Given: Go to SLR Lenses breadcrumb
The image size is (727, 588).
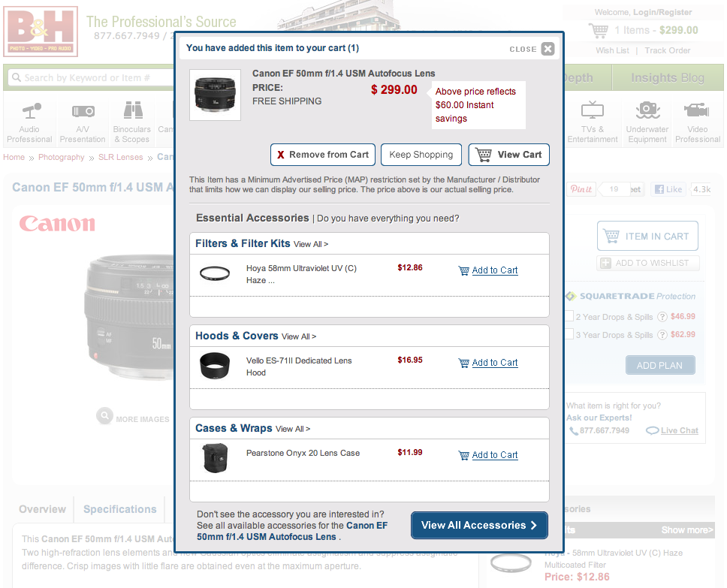Looking at the screenshot, I should (121, 157).
